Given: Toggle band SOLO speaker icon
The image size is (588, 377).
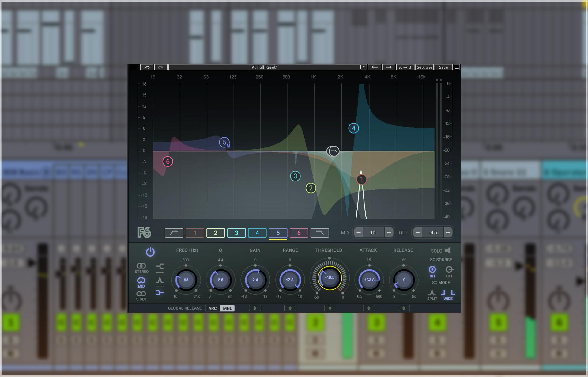Looking at the screenshot, I should 448,250.
